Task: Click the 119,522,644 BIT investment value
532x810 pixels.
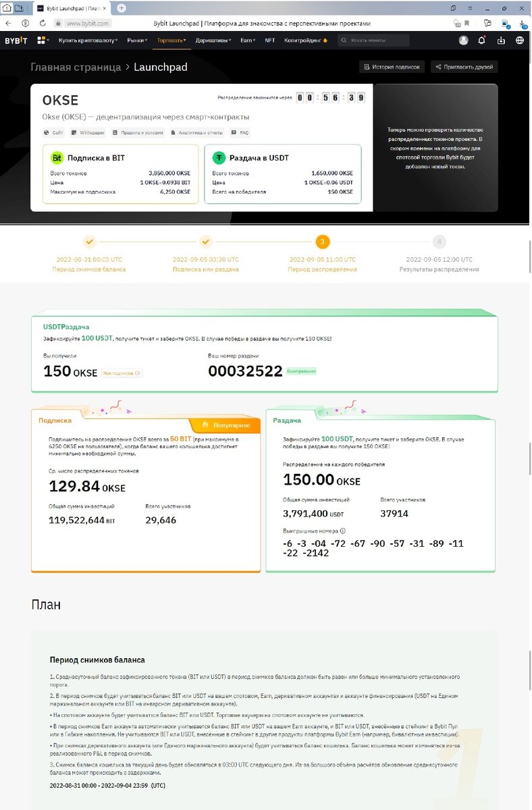Action: (x=82, y=520)
